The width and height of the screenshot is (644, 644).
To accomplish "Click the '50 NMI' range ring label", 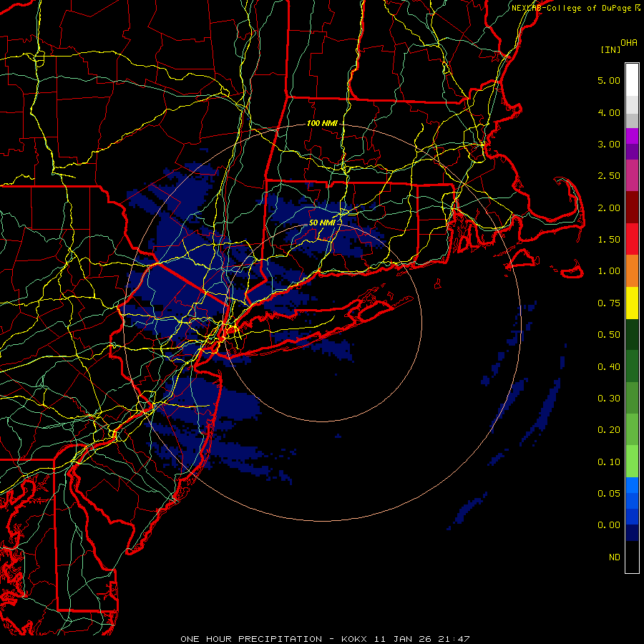I will click(322, 223).
